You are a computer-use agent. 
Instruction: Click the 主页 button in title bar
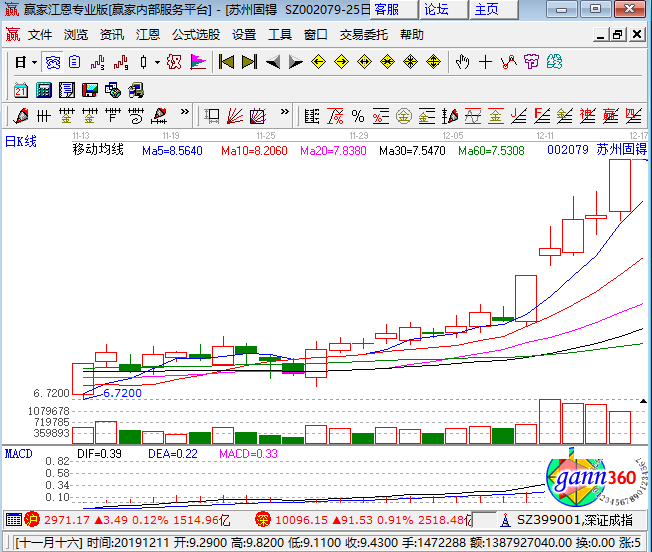[x=494, y=9]
